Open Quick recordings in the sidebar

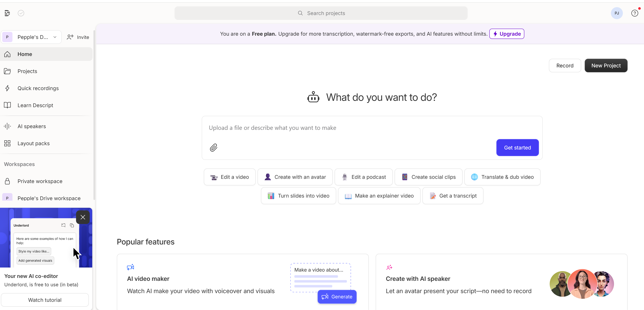tap(38, 88)
